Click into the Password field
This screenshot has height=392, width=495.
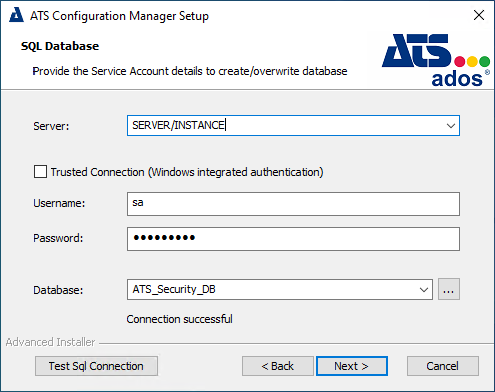click(293, 239)
